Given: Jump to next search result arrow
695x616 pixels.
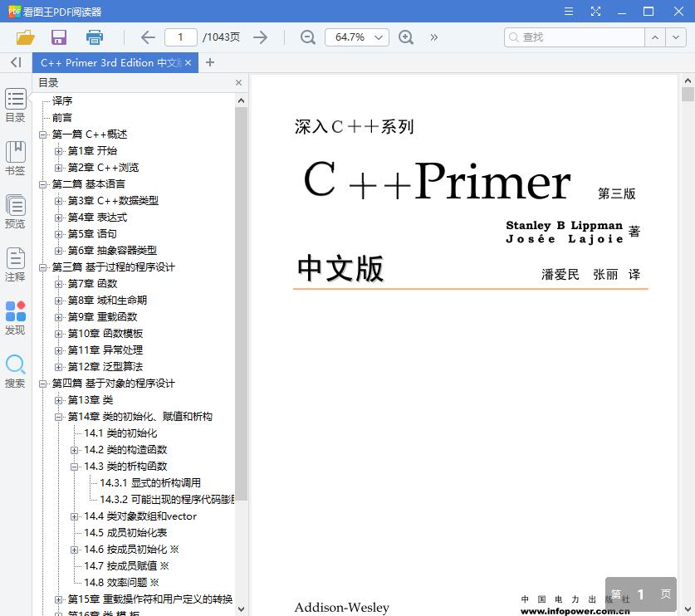Looking at the screenshot, I should pos(676,37).
